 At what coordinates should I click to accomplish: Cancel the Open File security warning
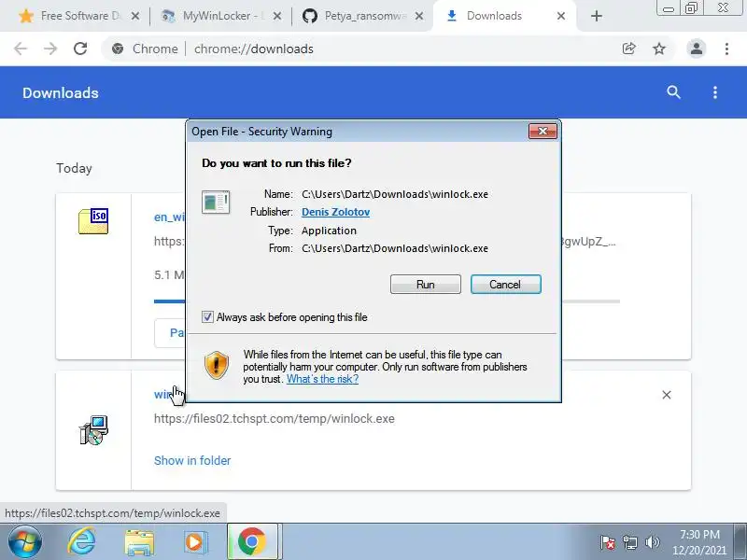(505, 285)
